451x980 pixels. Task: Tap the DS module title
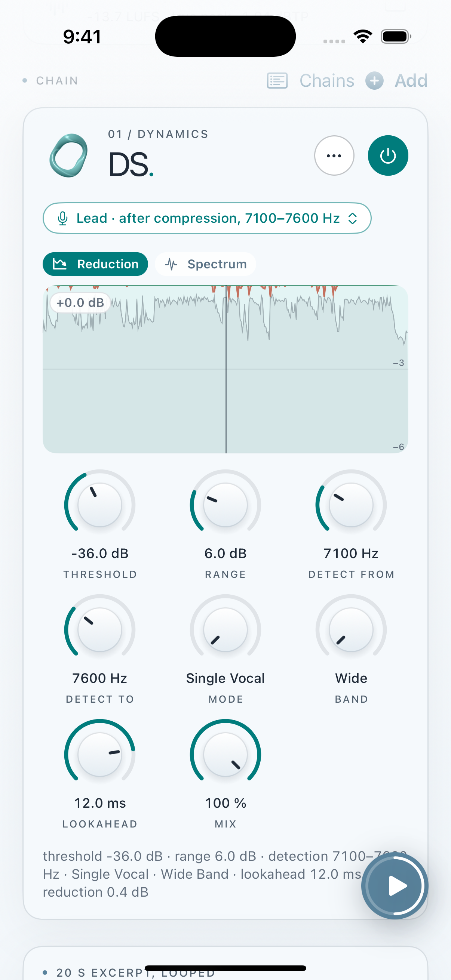[131, 165]
